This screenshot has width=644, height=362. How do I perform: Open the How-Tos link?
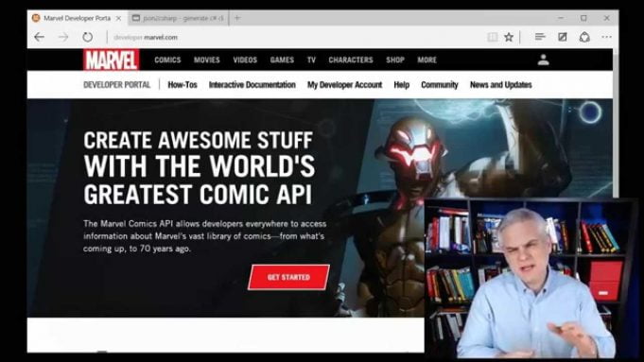pos(183,85)
